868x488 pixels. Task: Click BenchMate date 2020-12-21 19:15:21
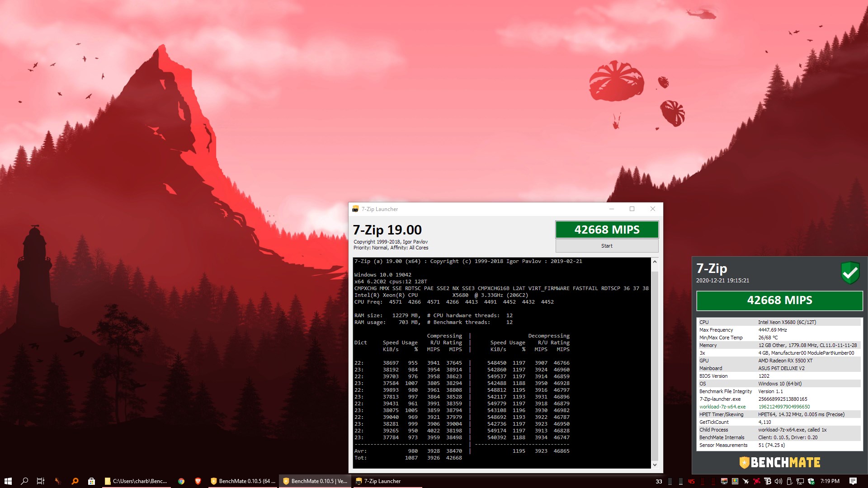click(722, 281)
